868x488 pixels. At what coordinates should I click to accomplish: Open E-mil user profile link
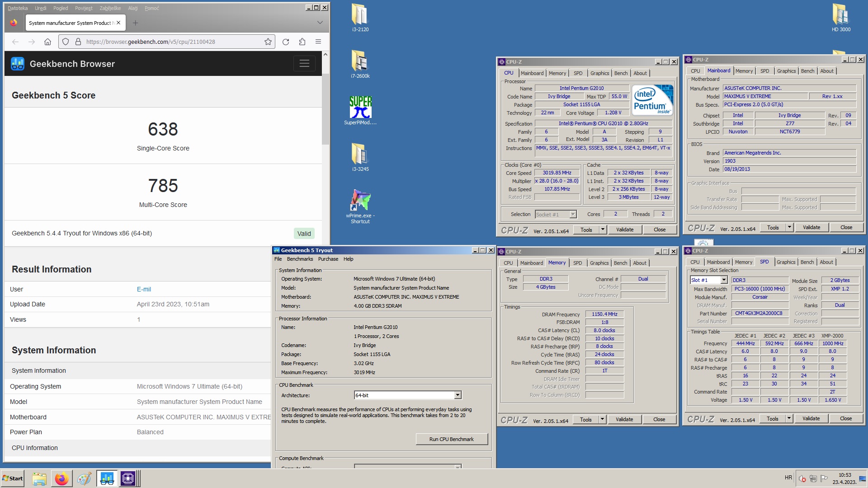(144, 289)
